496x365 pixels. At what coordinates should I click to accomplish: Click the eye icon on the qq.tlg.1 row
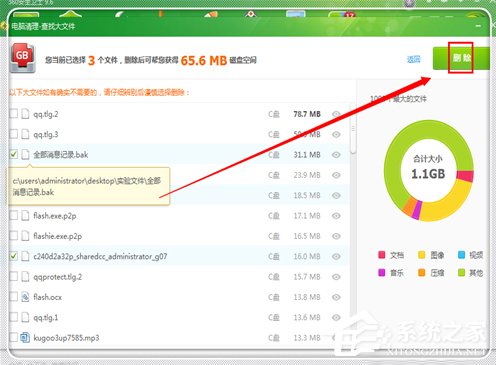[336, 317]
